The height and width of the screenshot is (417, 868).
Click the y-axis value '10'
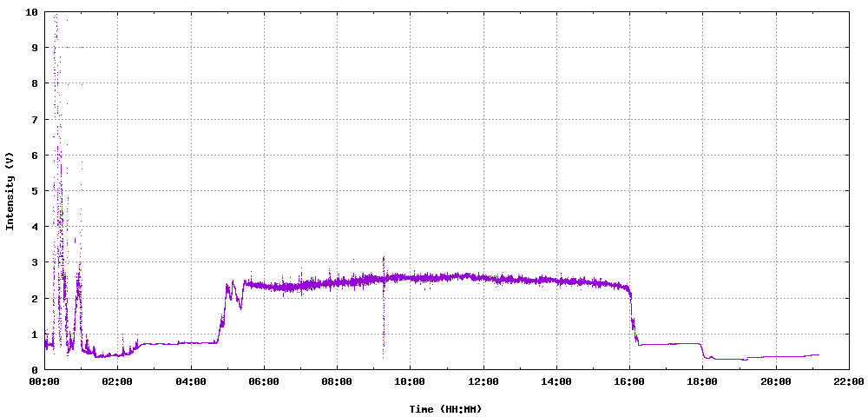33,11
